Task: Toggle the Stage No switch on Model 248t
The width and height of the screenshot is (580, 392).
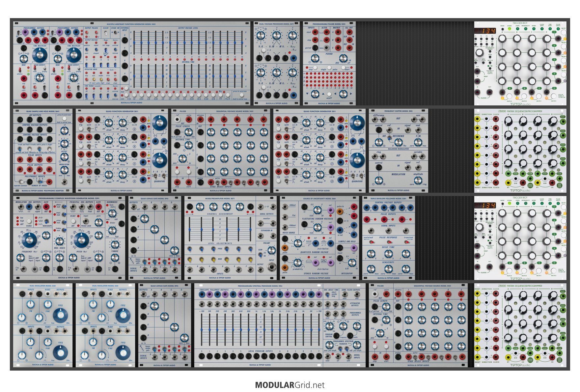Action: (115, 33)
